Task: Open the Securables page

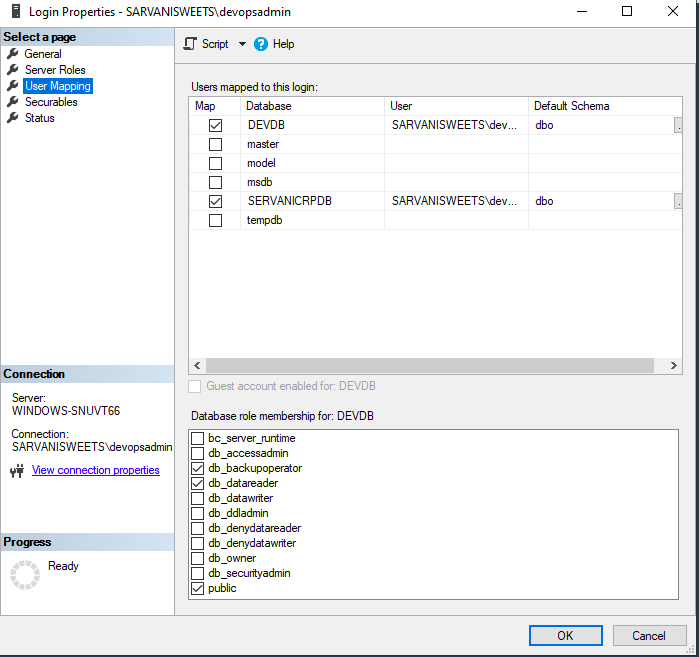Action: pos(51,102)
